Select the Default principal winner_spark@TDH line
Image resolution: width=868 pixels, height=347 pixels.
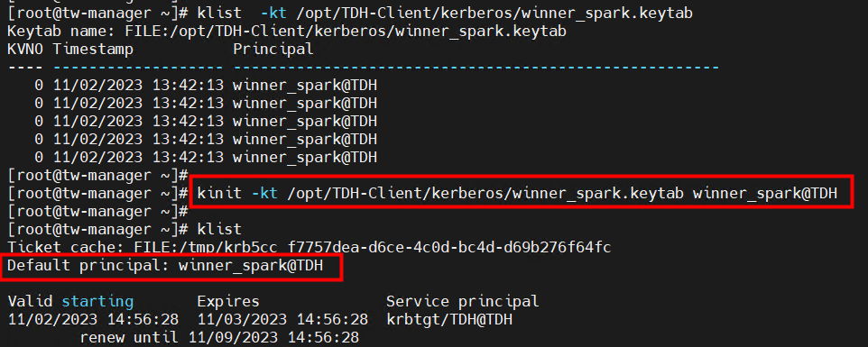pos(165,266)
